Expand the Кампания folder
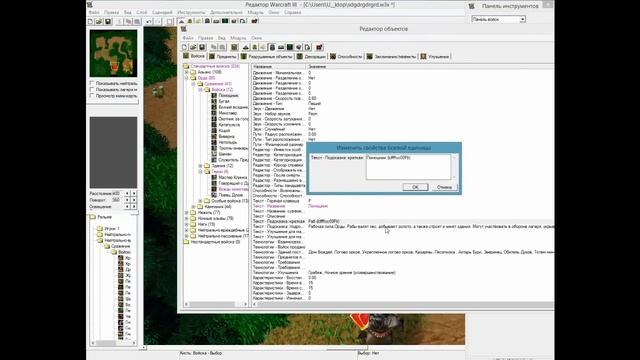The width and height of the screenshot is (640, 360). tap(193, 207)
